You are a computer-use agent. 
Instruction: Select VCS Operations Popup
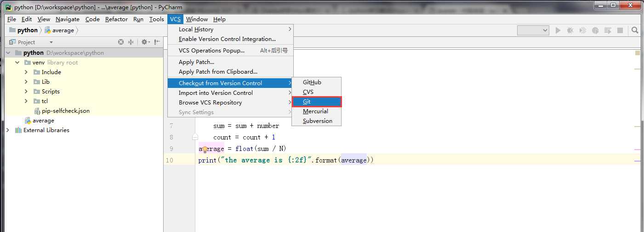[230, 51]
